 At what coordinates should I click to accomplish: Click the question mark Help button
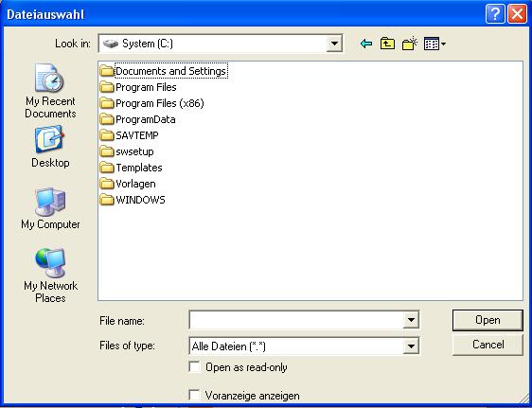tap(495, 14)
